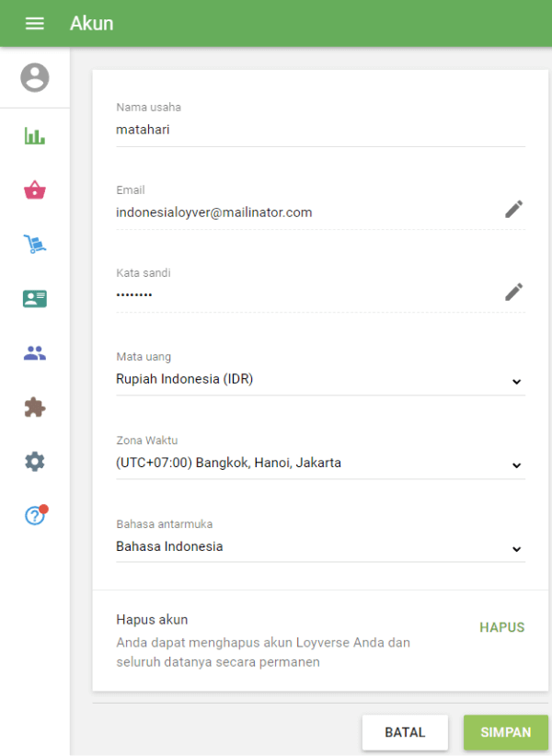Open the navigation hamburger menu
552x756 pixels.
pos(35,23)
